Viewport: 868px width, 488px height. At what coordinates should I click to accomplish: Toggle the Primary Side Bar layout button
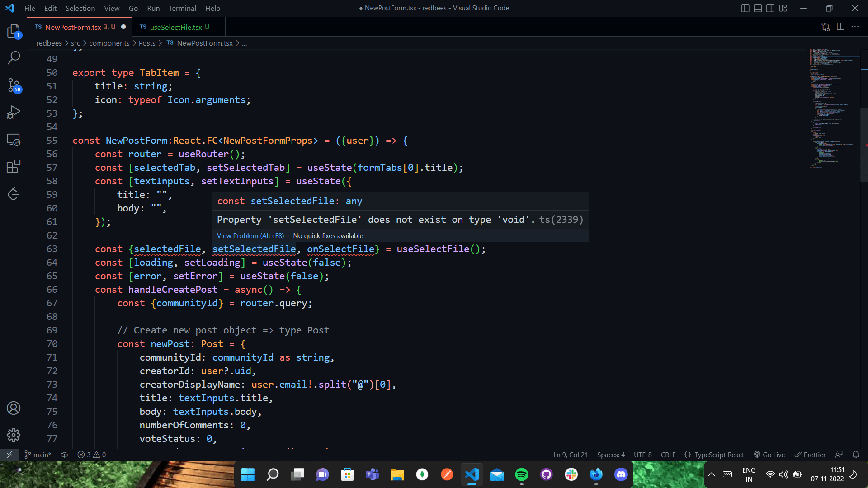pos(745,8)
